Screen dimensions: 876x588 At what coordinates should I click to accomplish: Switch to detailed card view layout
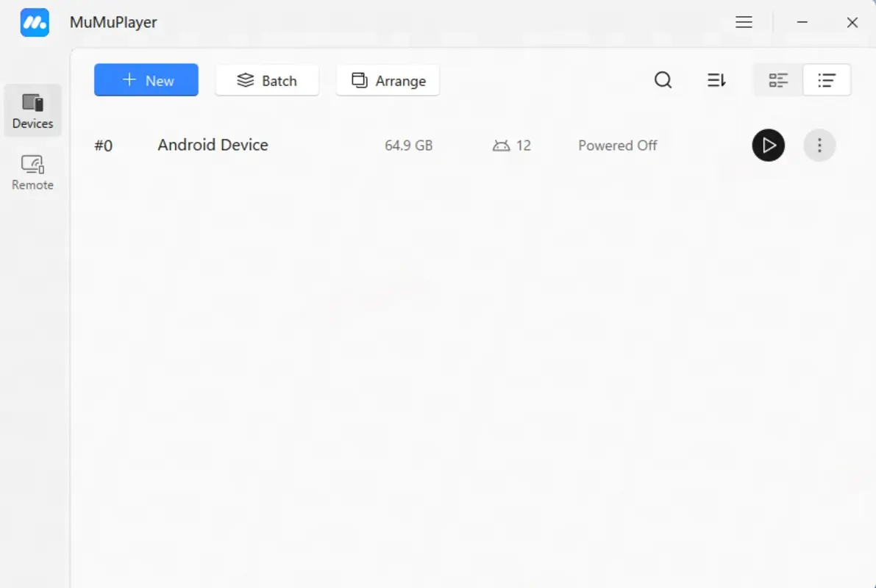(777, 79)
